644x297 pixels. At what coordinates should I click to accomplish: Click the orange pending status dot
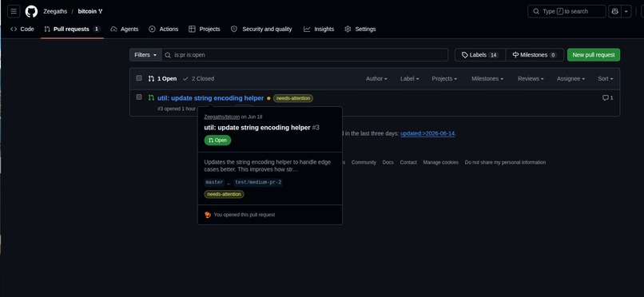[268, 98]
